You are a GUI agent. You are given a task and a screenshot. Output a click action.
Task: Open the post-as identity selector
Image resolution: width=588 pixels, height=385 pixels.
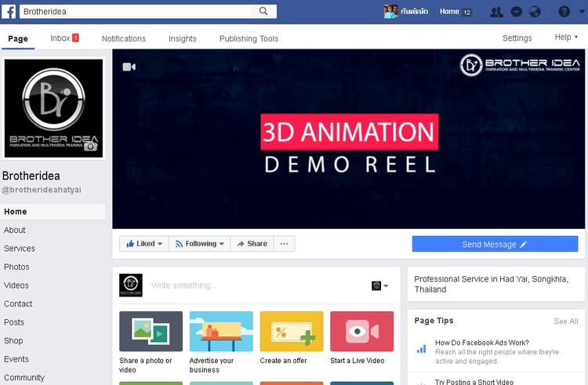tap(379, 286)
